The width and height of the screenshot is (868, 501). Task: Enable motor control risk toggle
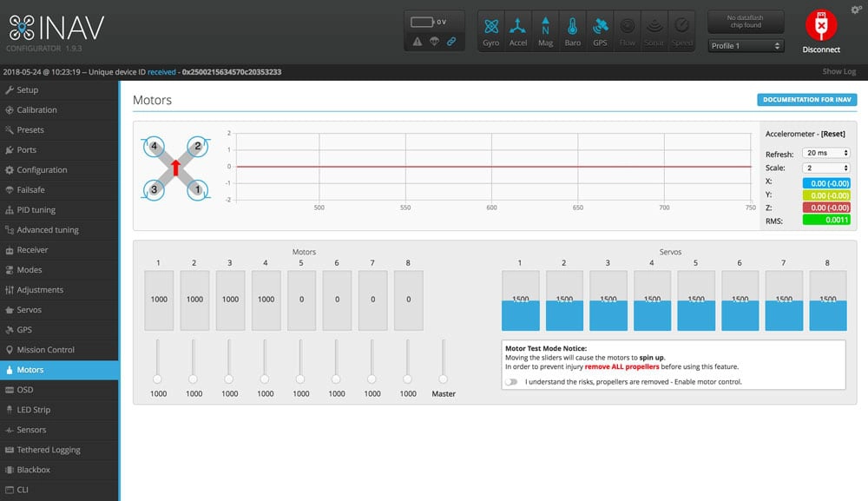(x=511, y=382)
